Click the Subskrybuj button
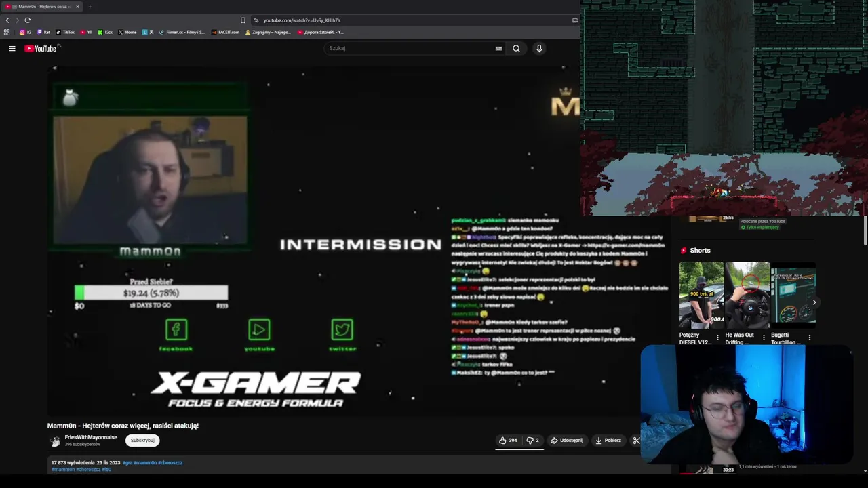 [142, 441]
